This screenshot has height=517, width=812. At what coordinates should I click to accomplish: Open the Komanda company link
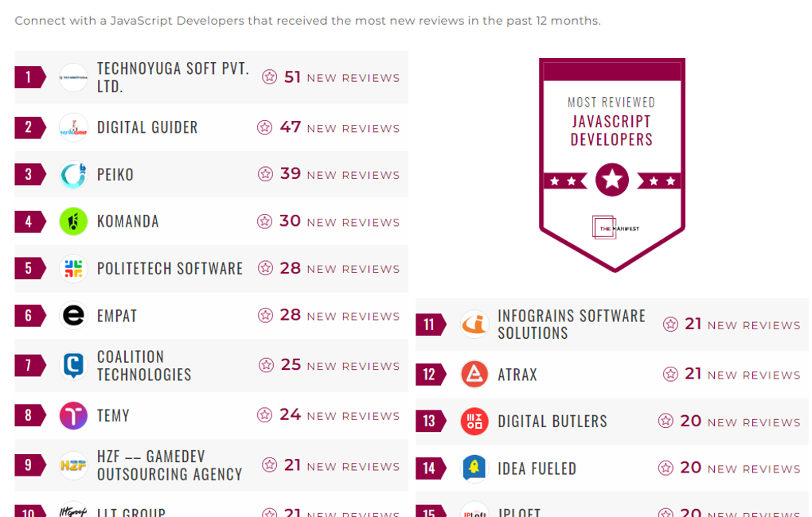128,221
